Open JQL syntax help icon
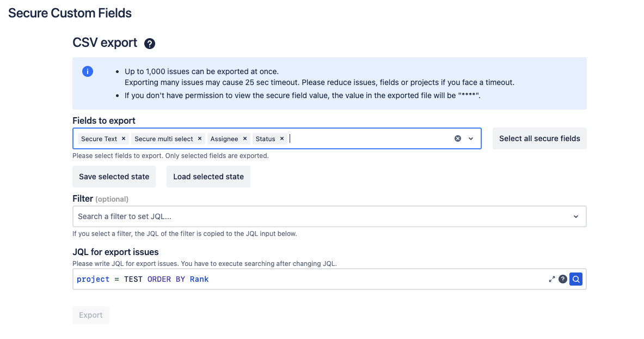 [563, 279]
